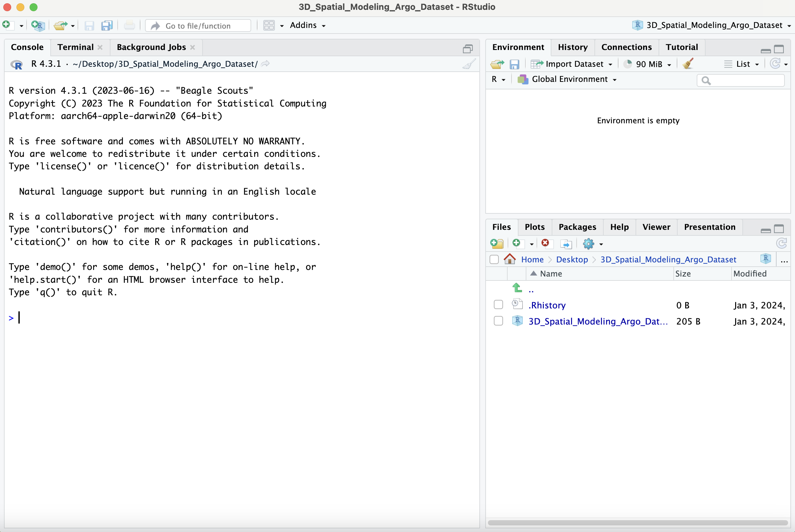The image size is (795, 532).
Task: Click the Environment search field
Action: click(x=741, y=81)
